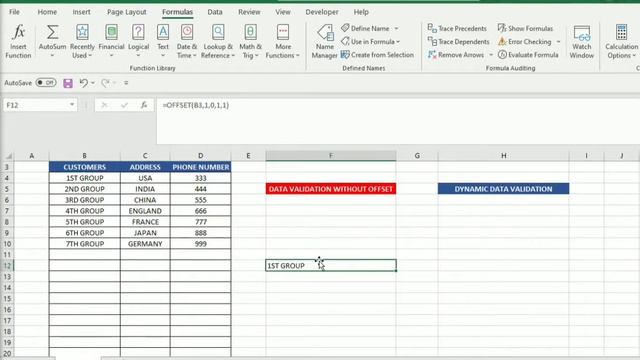Click the Select All corner triangle
Viewport: 640px width, 360px height.
pyautogui.click(x=8, y=156)
